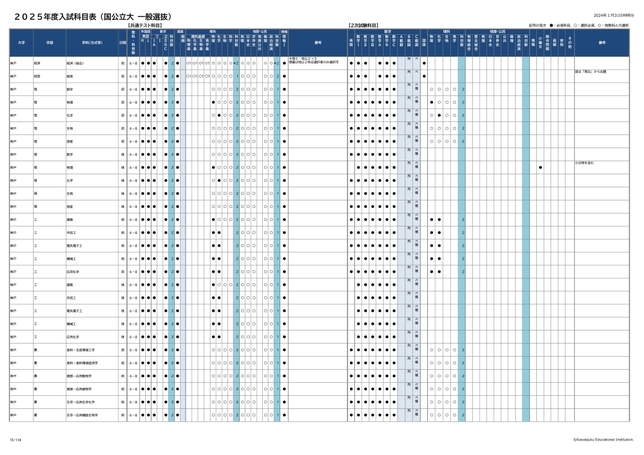Image resolution: width=644 pixels, height=455 pixels.
Task: Select the 大学 column header
Action: (x=18, y=42)
